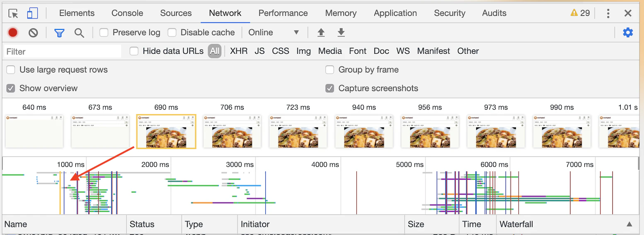Switch to the Console tab
This screenshot has width=644, height=235.
click(x=127, y=13)
